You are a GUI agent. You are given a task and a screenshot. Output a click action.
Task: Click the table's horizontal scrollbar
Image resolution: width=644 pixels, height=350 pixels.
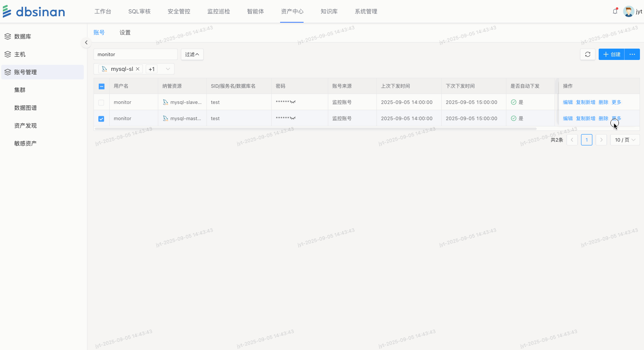(x=316, y=129)
